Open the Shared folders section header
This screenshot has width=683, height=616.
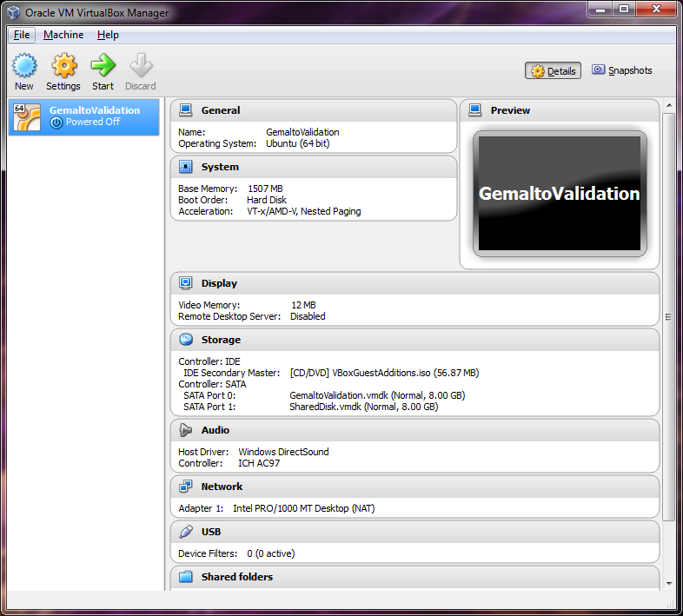(236, 577)
